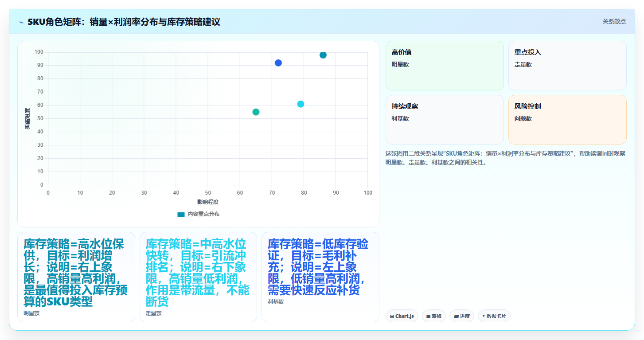Click the x-axis tick label 50
The width and height of the screenshot is (644, 340).
coord(208,193)
